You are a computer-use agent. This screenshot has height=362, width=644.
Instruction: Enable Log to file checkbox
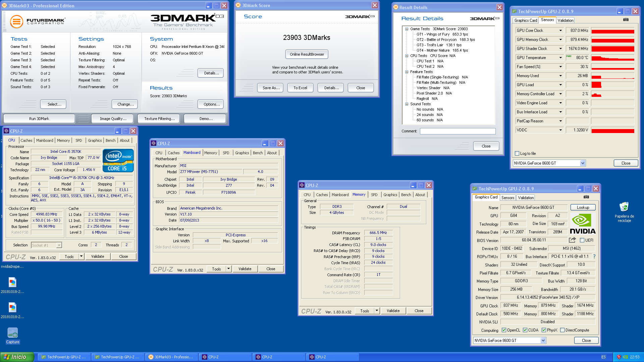pos(517,154)
